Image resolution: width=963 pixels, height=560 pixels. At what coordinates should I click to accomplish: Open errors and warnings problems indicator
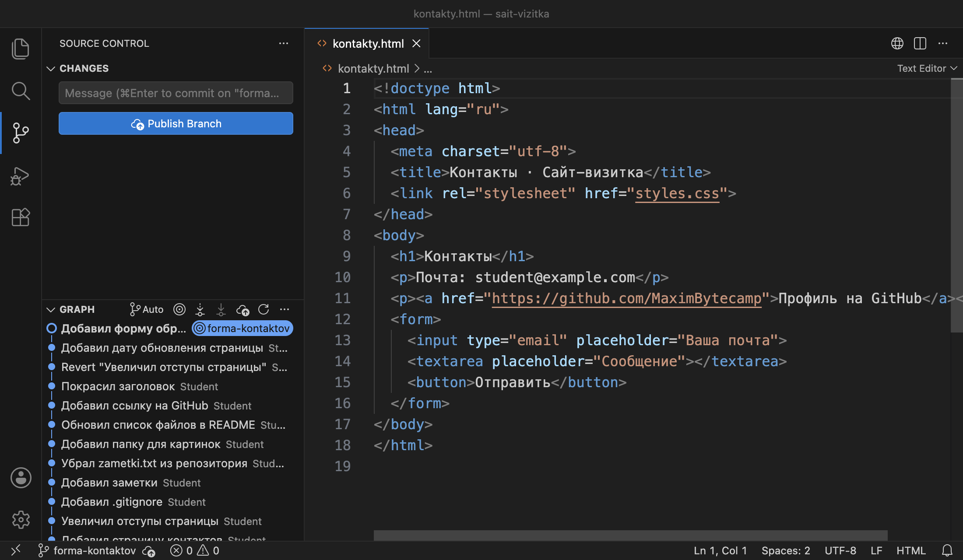[x=195, y=550]
